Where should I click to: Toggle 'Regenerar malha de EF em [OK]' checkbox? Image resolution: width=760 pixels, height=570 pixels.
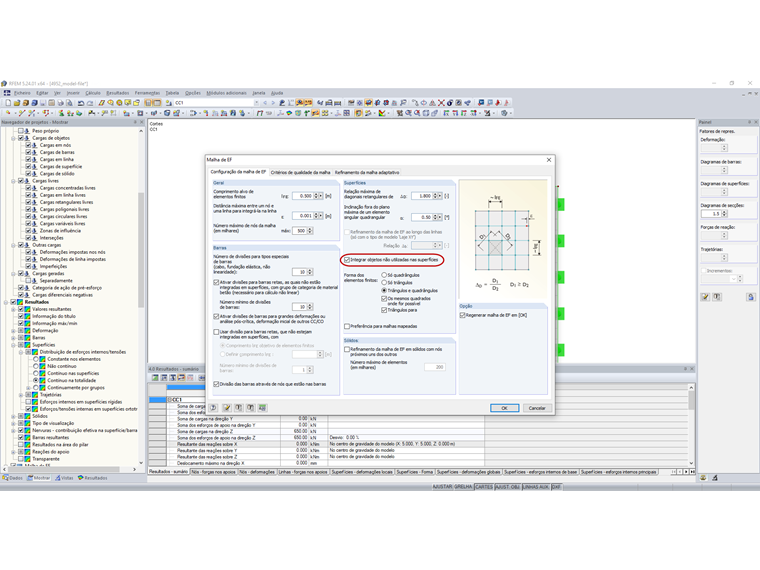click(x=462, y=315)
